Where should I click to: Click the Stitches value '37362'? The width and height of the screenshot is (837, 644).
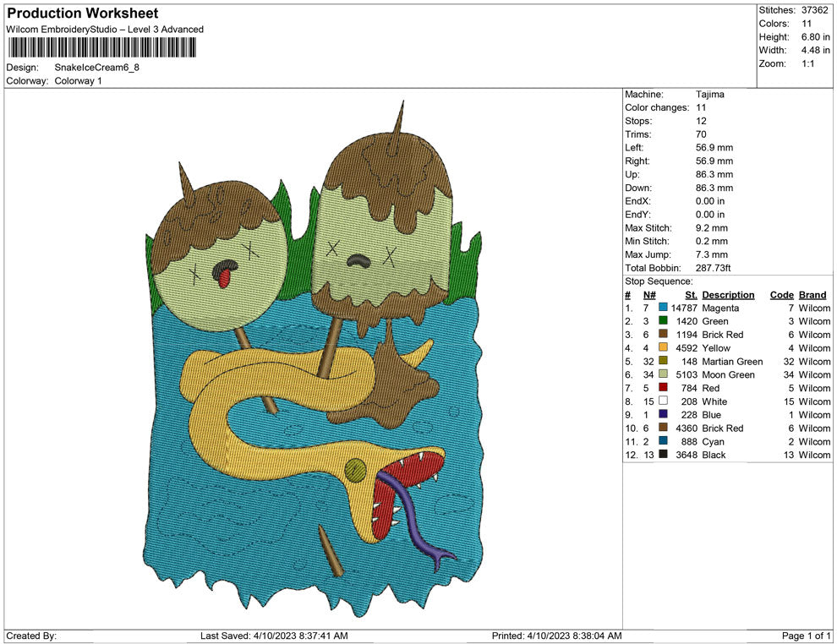click(x=814, y=10)
